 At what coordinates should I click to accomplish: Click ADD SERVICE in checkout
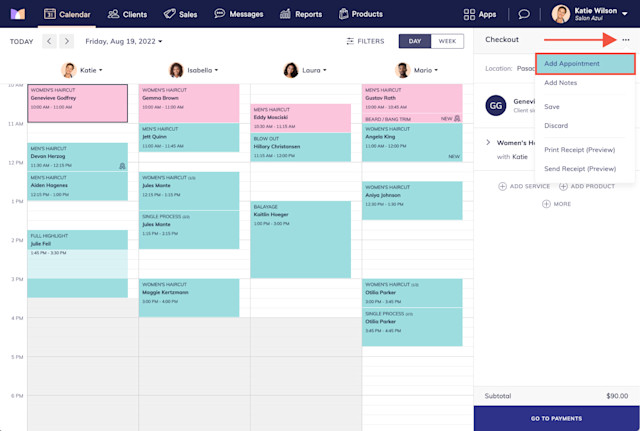(524, 187)
